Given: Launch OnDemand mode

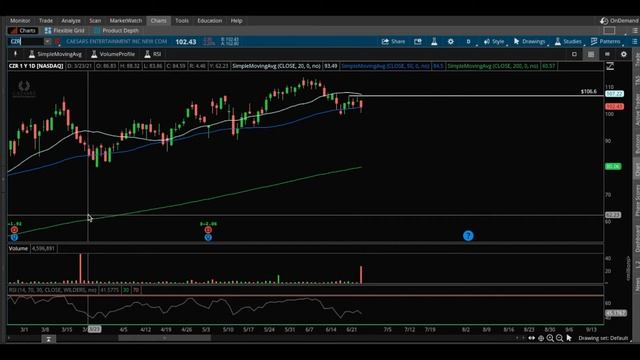Looking at the screenshot, I should pyautogui.click(x=619, y=20).
